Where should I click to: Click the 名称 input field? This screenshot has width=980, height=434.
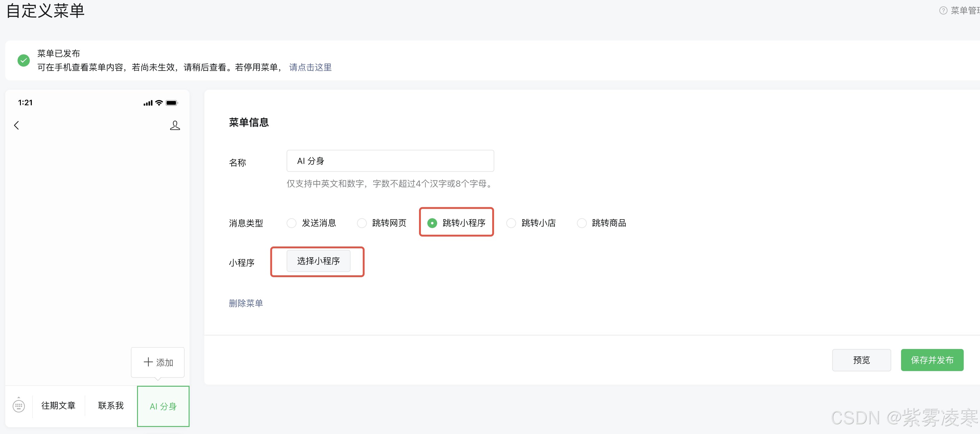pyautogui.click(x=390, y=161)
